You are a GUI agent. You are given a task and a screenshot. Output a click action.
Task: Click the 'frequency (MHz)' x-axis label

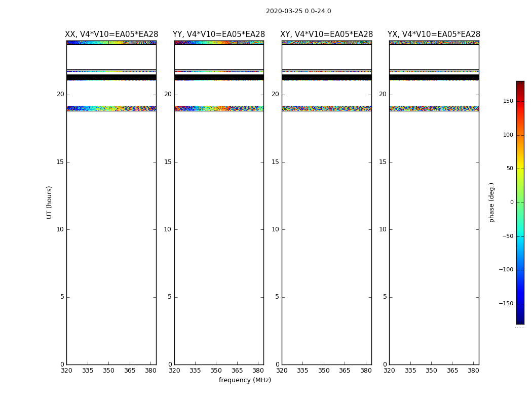coord(245,380)
